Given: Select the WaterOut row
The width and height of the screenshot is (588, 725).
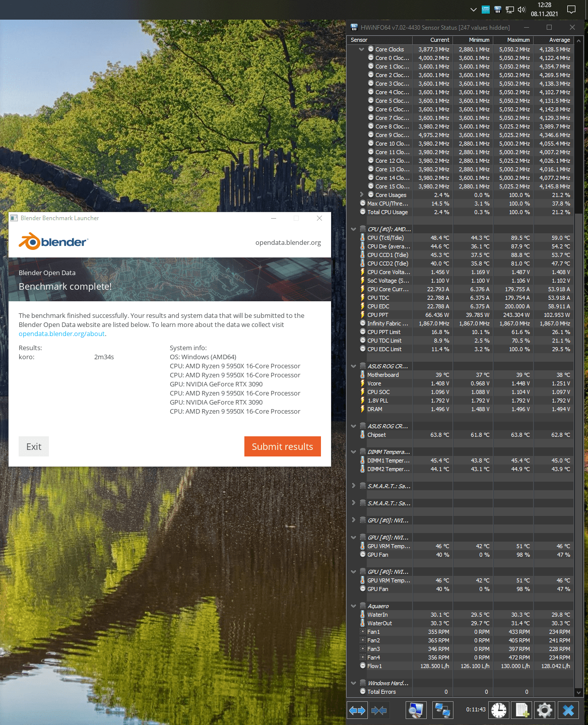Looking at the screenshot, I should pyautogui.click(x=461, y=623).
